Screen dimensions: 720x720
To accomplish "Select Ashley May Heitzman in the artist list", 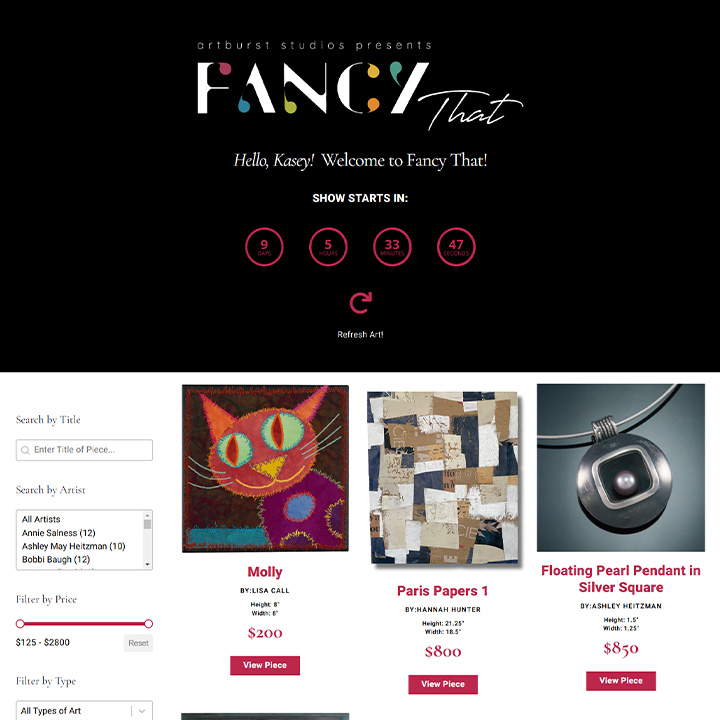I will pos(73,546).
